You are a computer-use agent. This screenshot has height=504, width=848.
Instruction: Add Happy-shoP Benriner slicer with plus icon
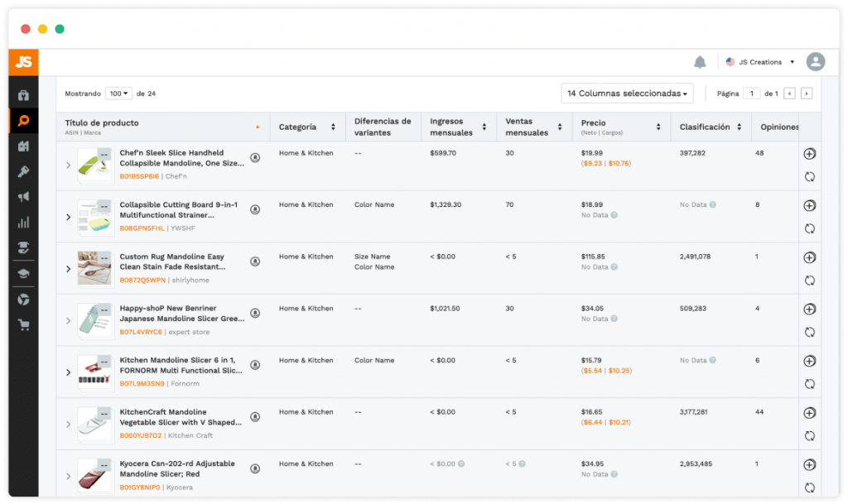(x=810, y=309)
